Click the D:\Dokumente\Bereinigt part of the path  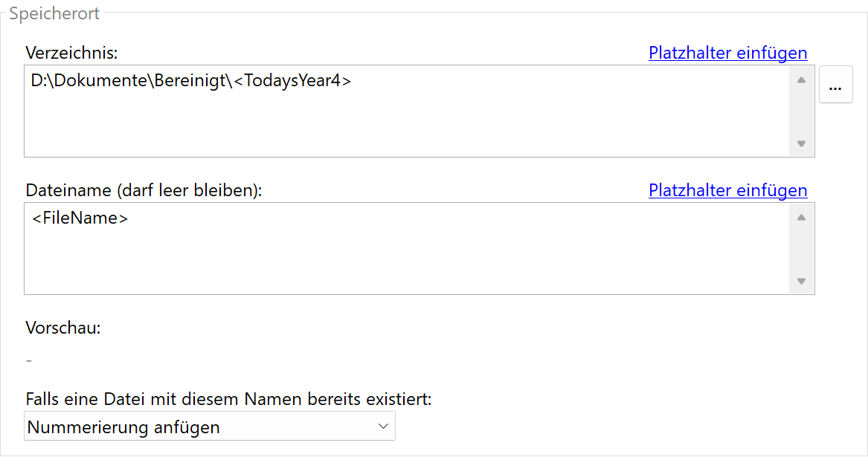tap(126, 81)
